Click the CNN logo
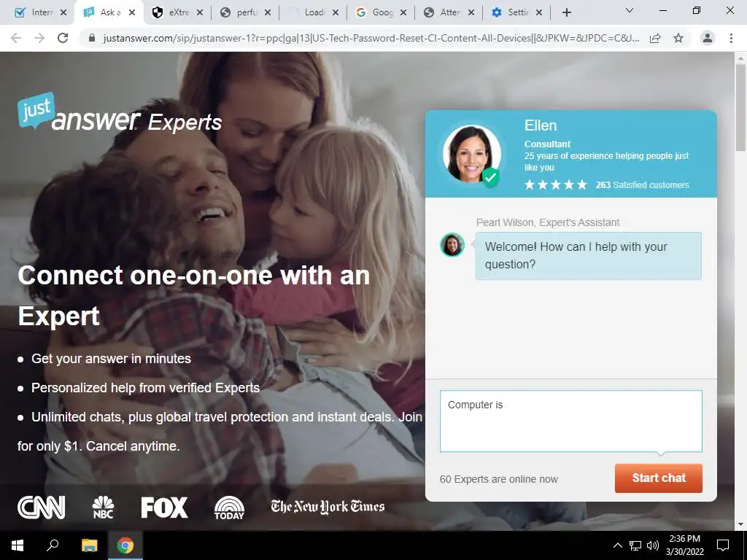Viewport: 747px width, 560px height. pyautogui.click(x=42, y=507)
